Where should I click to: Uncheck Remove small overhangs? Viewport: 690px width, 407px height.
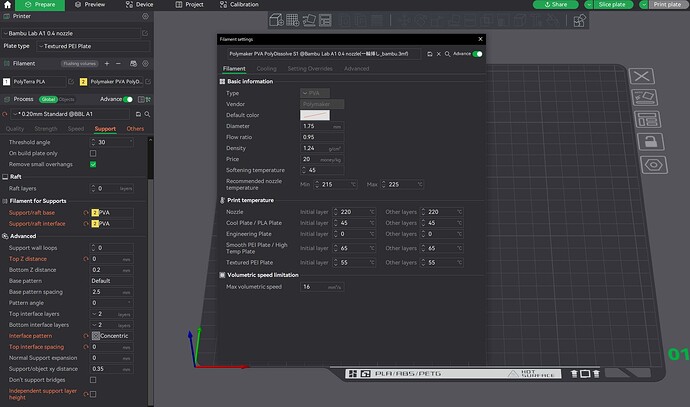tap(93, 165)
